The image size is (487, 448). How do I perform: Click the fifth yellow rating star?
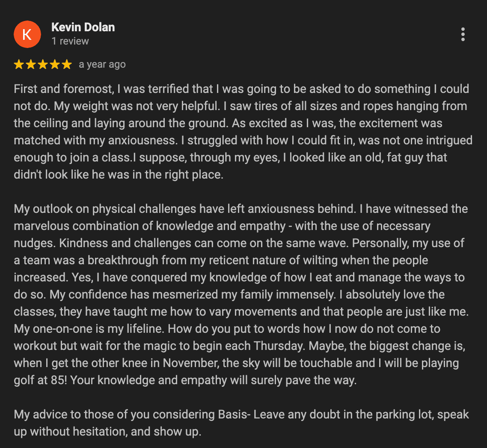pyautogui.click(x=67, y=65)
